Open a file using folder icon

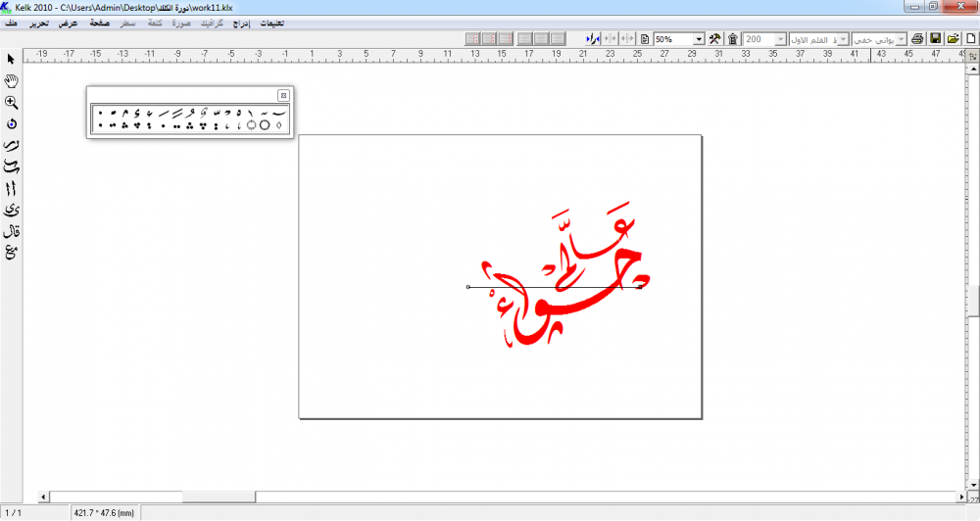(953, 38)
